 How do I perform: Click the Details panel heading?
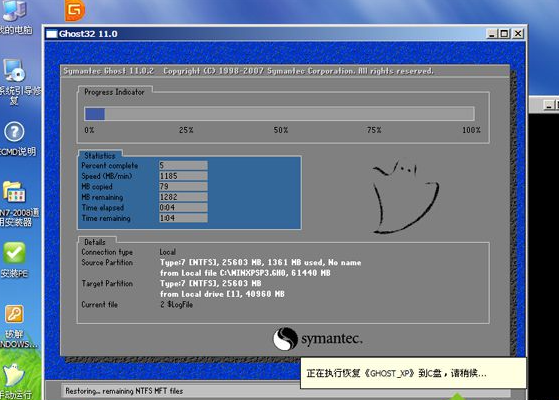(95, 242)
